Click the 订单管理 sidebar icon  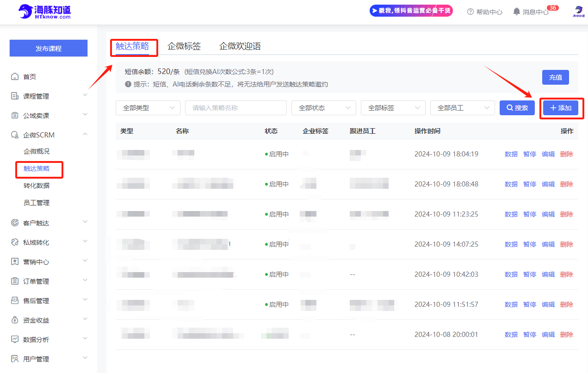(x=15, y=281)
